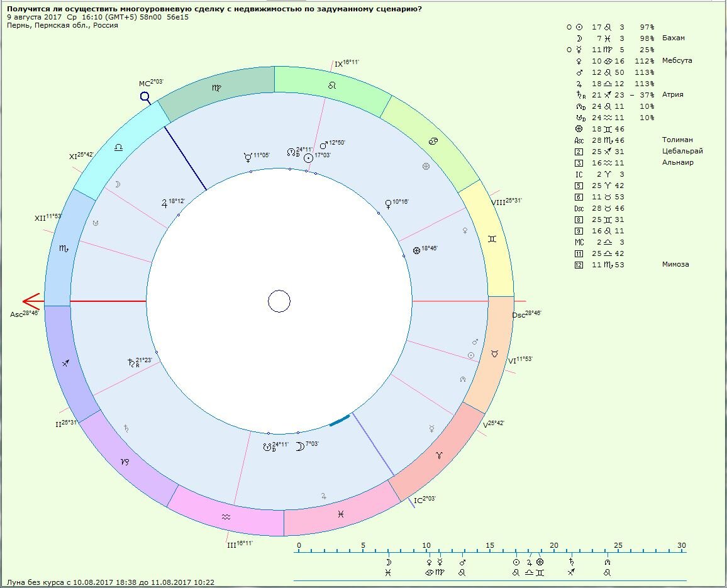
Task: Click the question title text at top
Action: pos(214,9)
